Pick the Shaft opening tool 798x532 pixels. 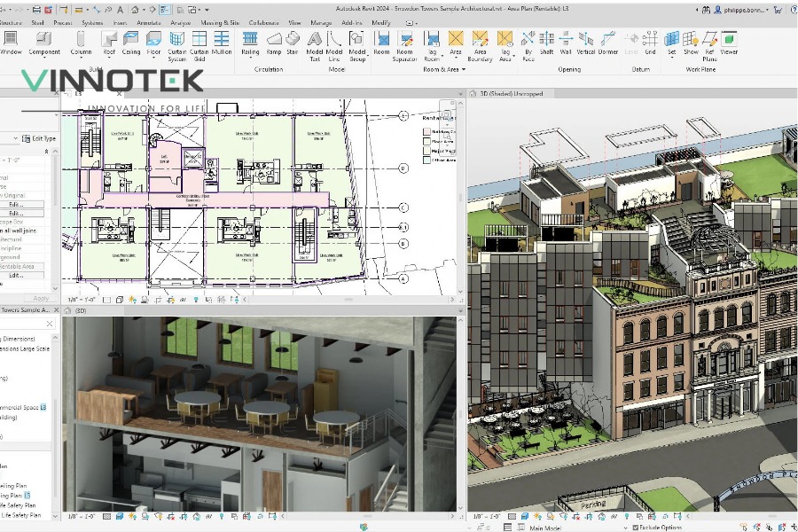tap(546, 43)
